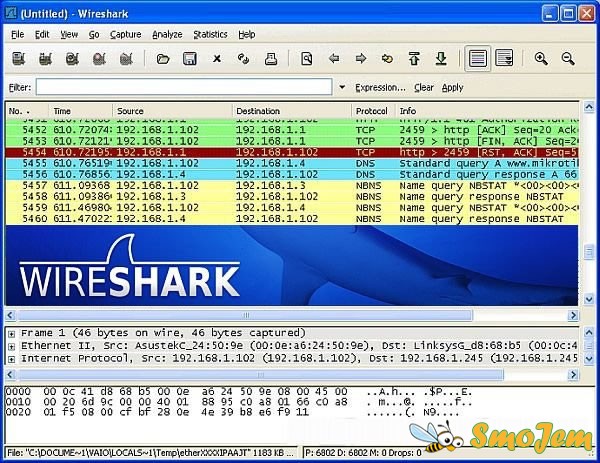
Task: Select packet 5458 NBNS response row
Action: coord(292,197)
